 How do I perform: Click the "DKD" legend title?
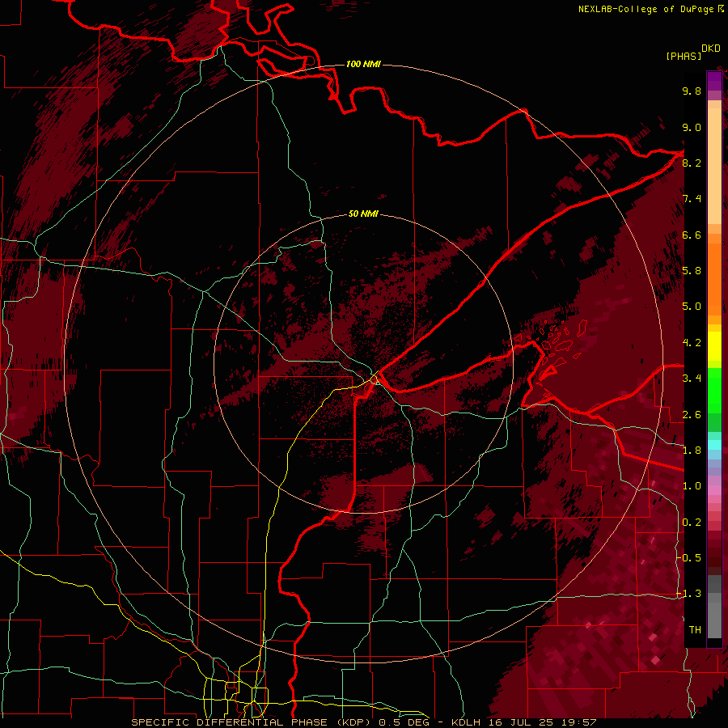click(710, 49)
